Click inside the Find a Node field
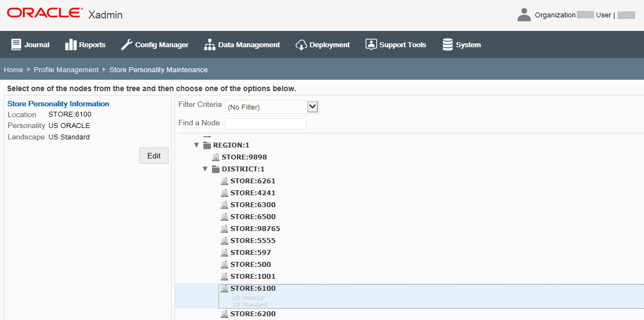This screenshot has height=320, width=644. (x=266, y=124)
